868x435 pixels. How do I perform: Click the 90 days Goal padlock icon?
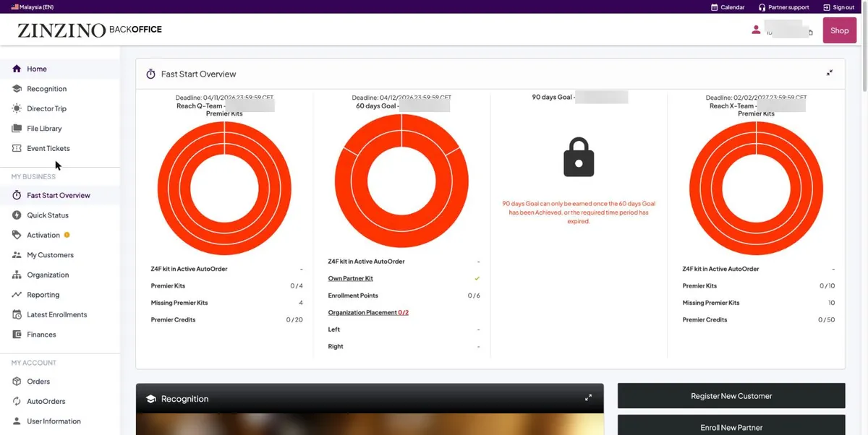(x=579, y=158)
